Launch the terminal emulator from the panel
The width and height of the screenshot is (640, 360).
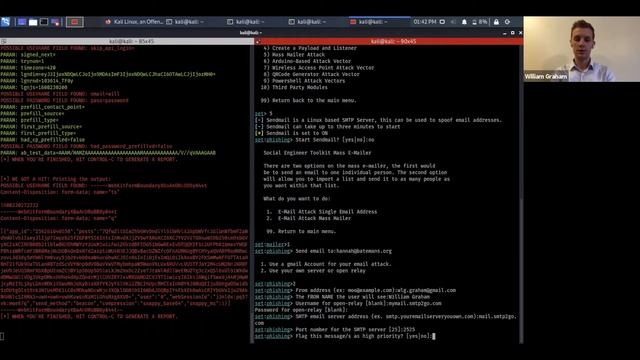(44, 22)
